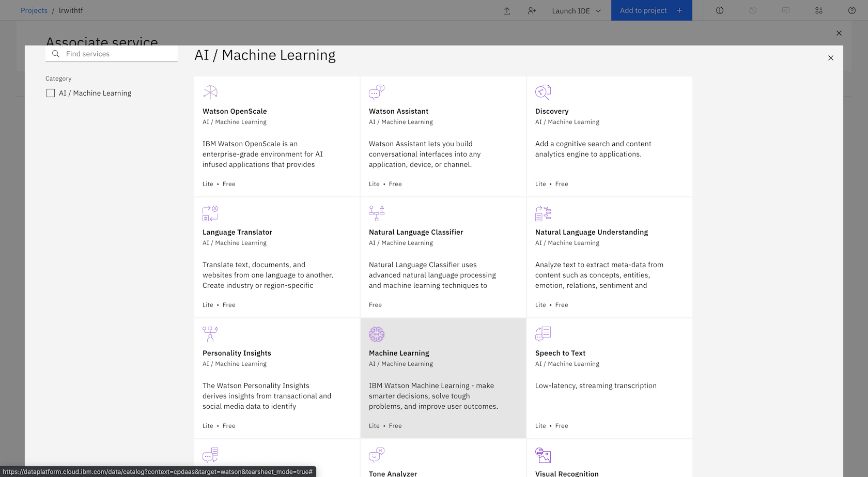Expand the Launch IDE dropdown
Screen dimensions: 868x477
577,10
